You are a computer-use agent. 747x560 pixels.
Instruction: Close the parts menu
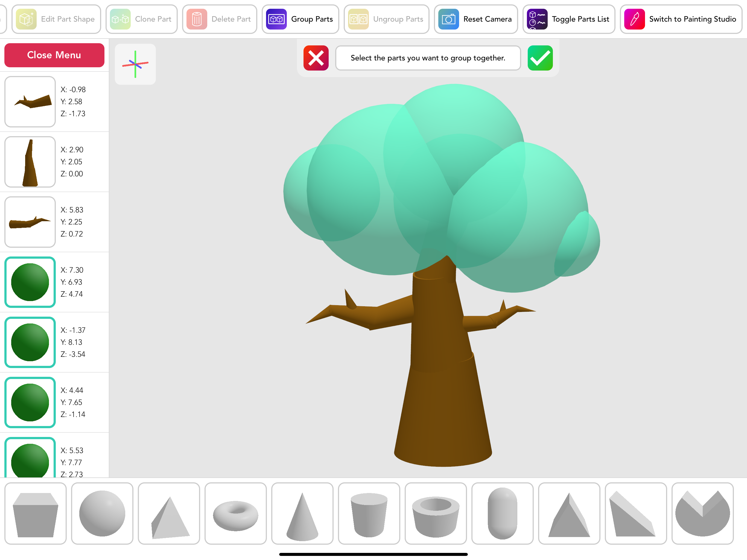(x=54, y=55)
